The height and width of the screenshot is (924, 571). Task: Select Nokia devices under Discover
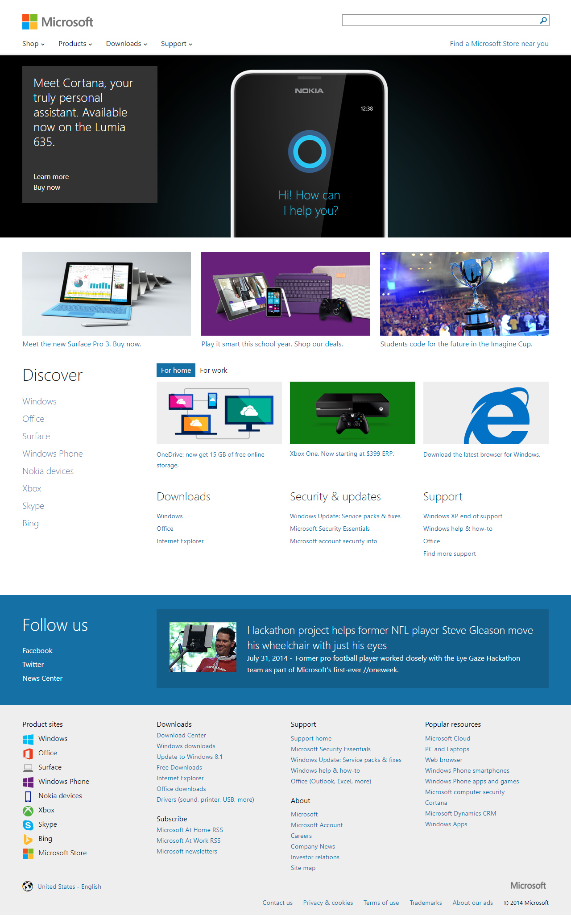(x=48, y=471)
